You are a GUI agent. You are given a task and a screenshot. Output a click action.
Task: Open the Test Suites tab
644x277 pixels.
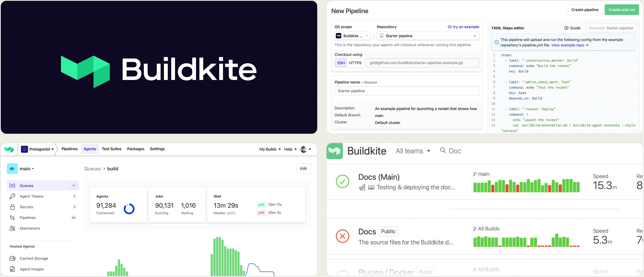pyautogui.click(x=111, y=149)
